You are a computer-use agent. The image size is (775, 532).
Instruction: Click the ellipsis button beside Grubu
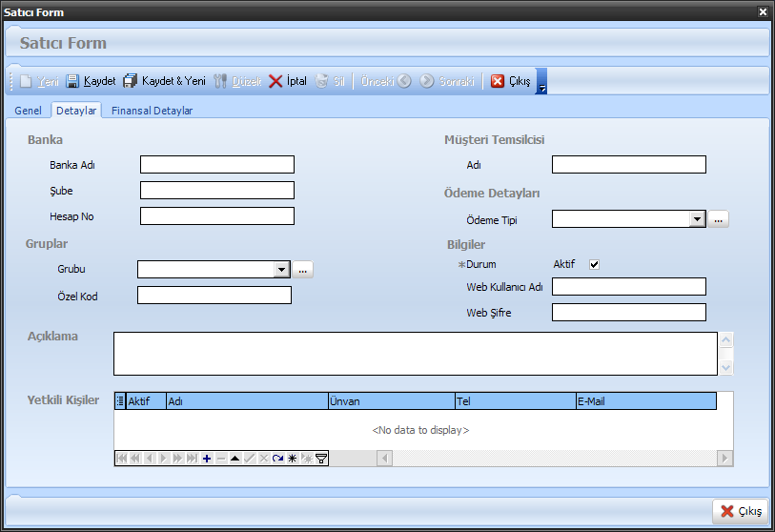click(x=303, y=270)
